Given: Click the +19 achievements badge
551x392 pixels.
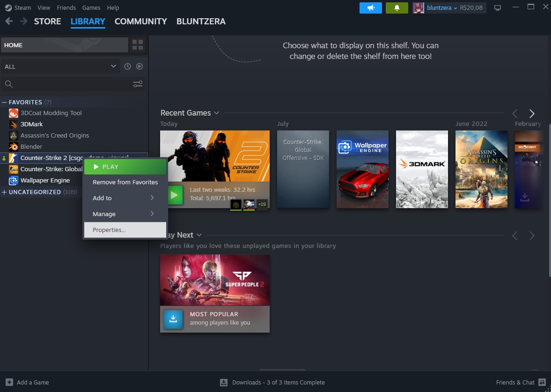Looking at the screenshot, I should (x=262, y=204).
